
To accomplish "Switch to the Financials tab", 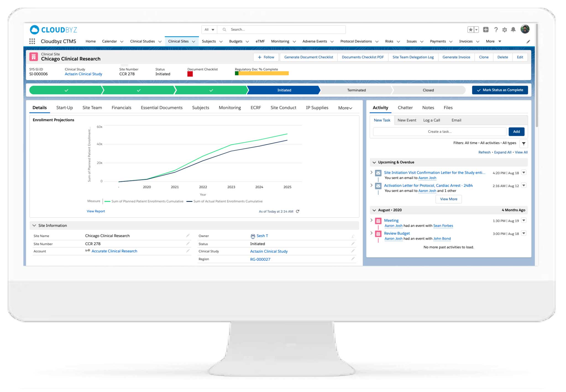I will click(121, 108).
